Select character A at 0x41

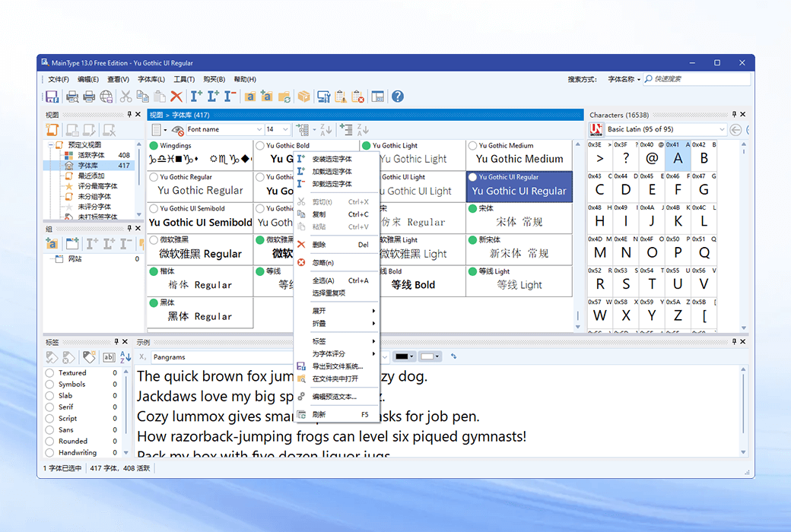(x=678, y=156)
